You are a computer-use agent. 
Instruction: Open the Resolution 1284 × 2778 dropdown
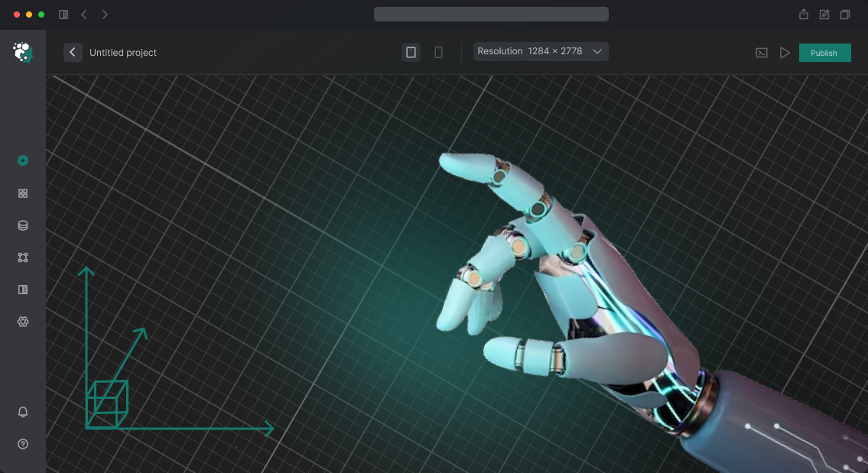[x=541, y=51]
